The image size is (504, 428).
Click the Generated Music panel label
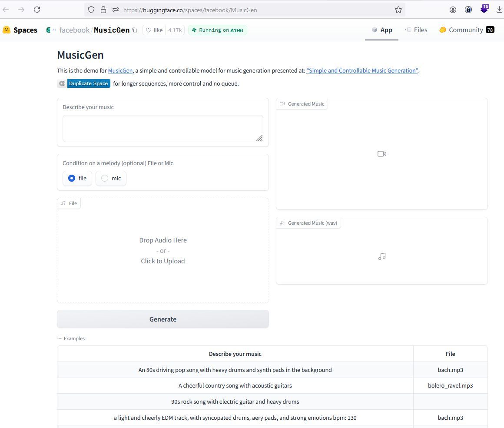click(302, 104)
